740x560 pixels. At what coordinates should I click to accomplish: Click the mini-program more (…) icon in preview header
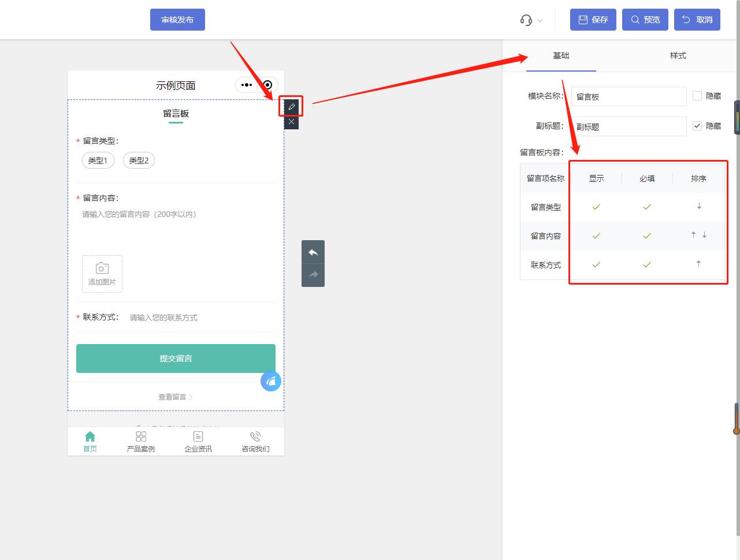click(246, 84)
